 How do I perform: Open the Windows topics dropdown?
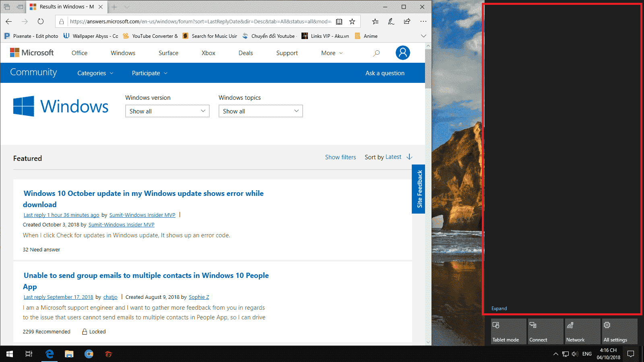coord(261,111)
